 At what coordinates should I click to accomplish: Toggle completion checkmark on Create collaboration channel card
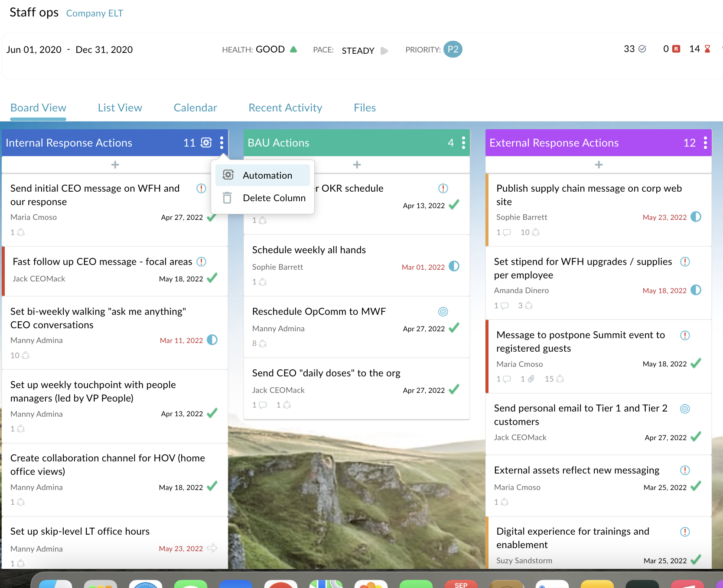(212, 487)
